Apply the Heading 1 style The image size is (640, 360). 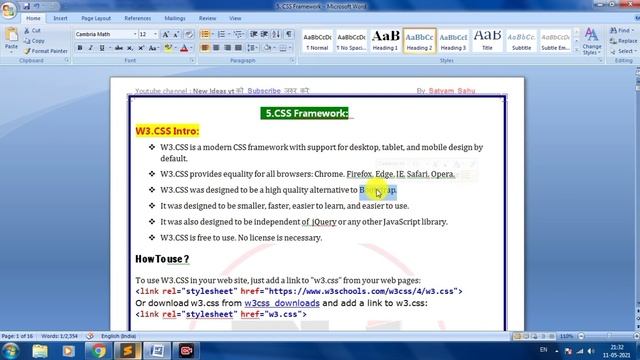coord(385,40)
